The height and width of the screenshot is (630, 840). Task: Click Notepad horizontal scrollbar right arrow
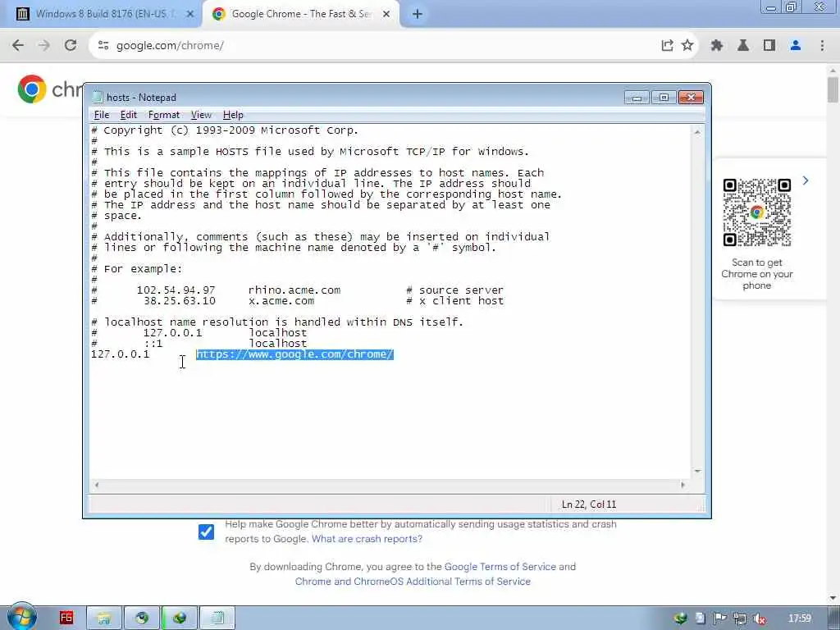pos(682,485)
